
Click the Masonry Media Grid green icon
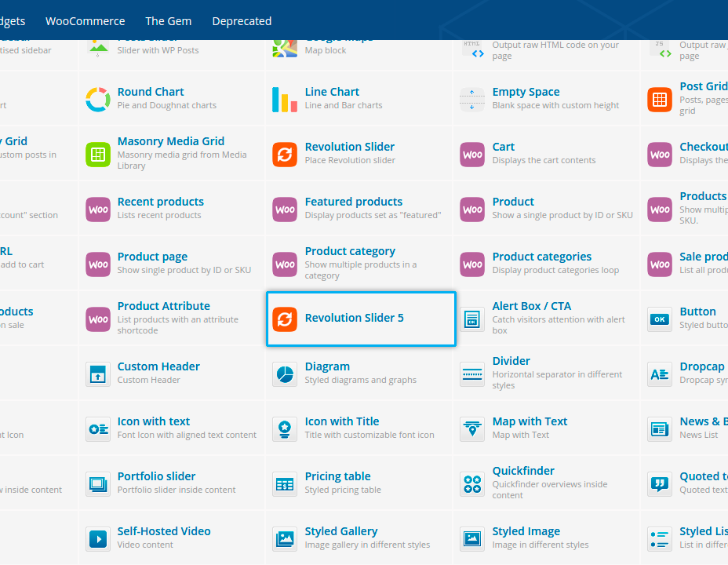(98, 155)
